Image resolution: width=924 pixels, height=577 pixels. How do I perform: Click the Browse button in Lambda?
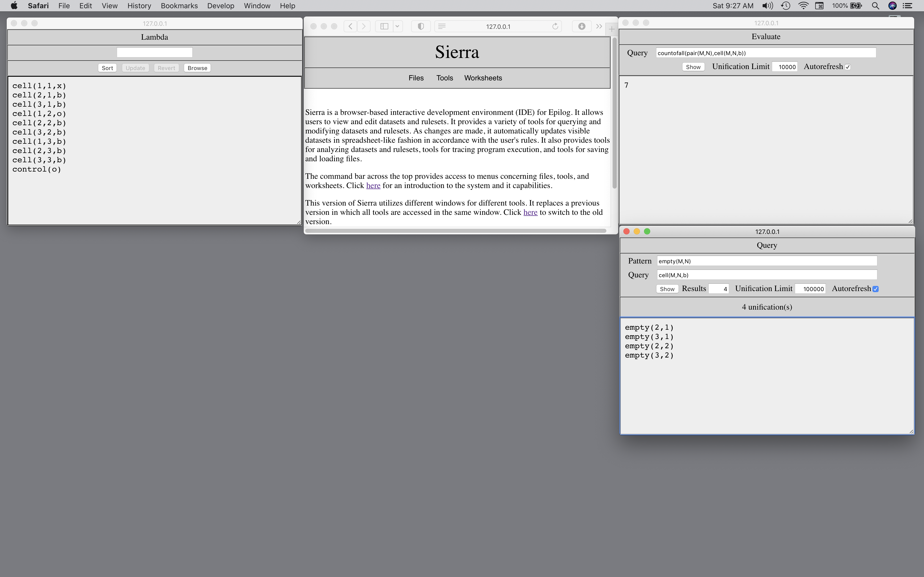tap(197, 68)
